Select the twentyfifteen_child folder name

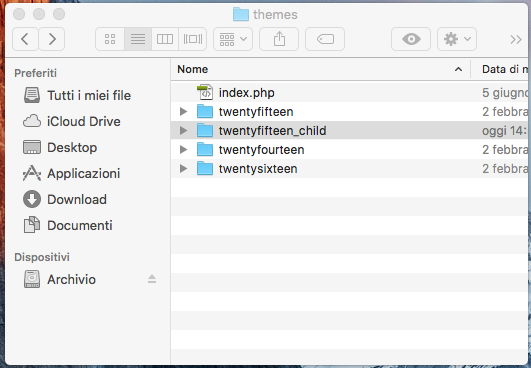[273, 131]
